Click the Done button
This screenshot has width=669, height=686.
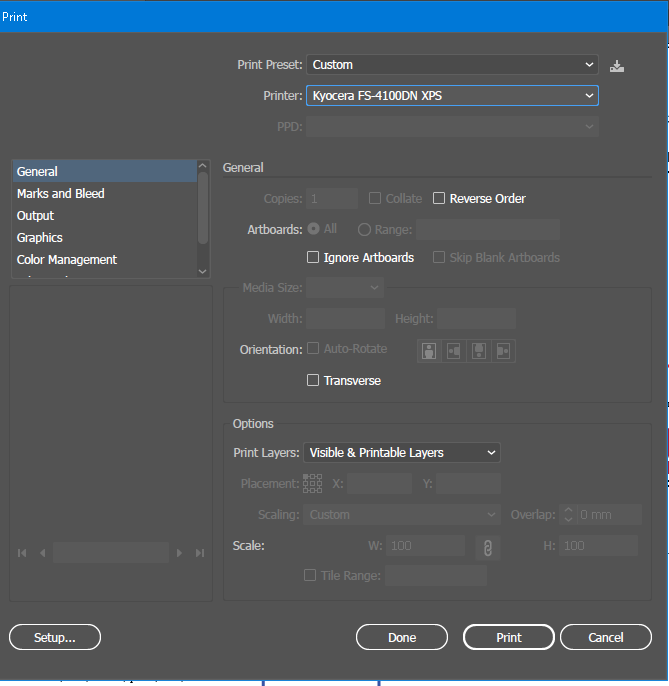click(x=402, y=637)
